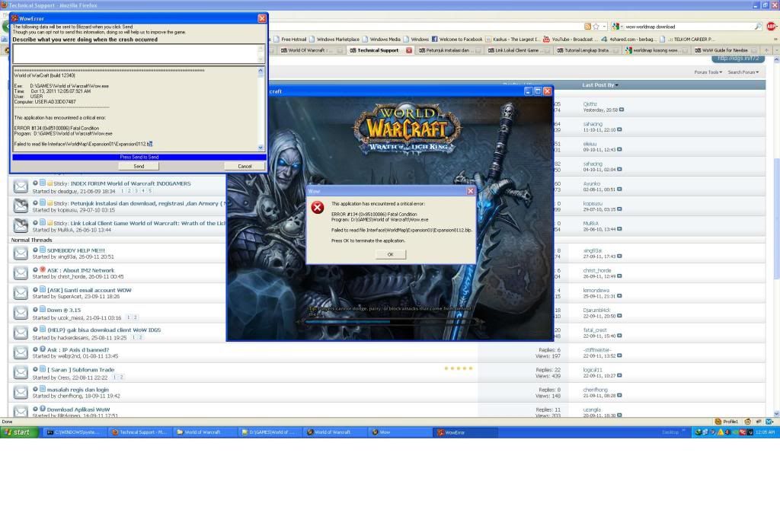Open thread (HELP) gak bisa download client WoW IDGS
Image resolution: width=780 pixels, height=532 pixels.
[x=104, y=330]
